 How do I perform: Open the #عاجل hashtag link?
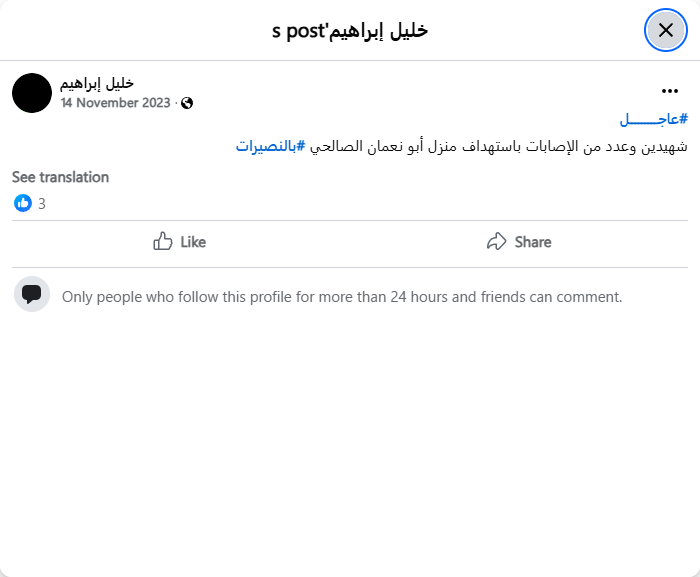pos(654,119)
